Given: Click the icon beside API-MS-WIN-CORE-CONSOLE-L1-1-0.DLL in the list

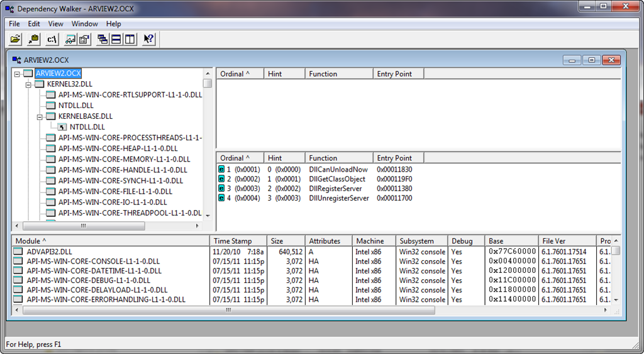Looking at the screenshot, I should [x=18, y=261].
